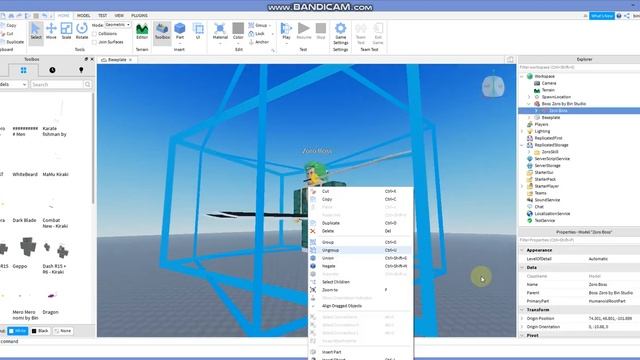This screenshot has width=640, height=360.
Task: Collapse the Appearance properties section
Action: (522, 250)
